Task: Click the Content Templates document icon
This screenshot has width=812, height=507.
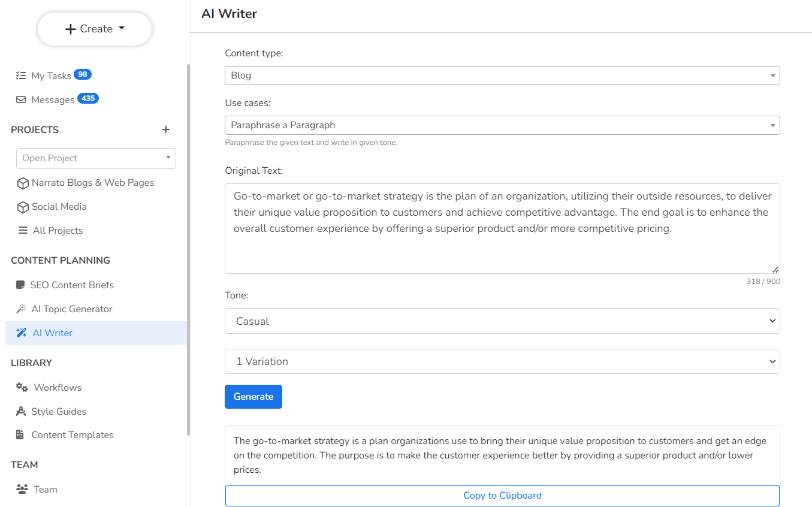Action: point(21,435)
